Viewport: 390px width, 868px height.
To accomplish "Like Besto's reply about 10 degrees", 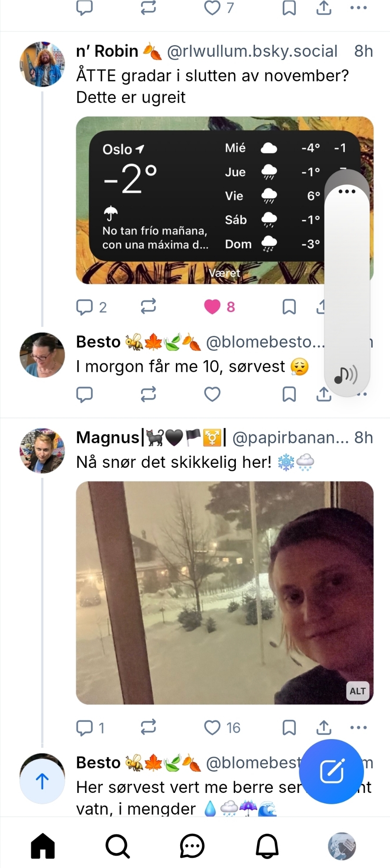I will [212, 394].
